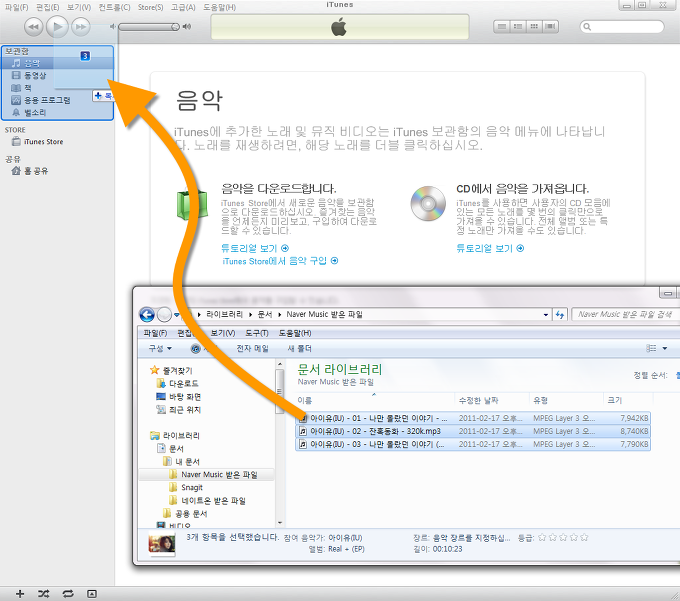Click 새 폴더 in Explorer toolbar
The image size is (680, 601).
pos(299,349)
